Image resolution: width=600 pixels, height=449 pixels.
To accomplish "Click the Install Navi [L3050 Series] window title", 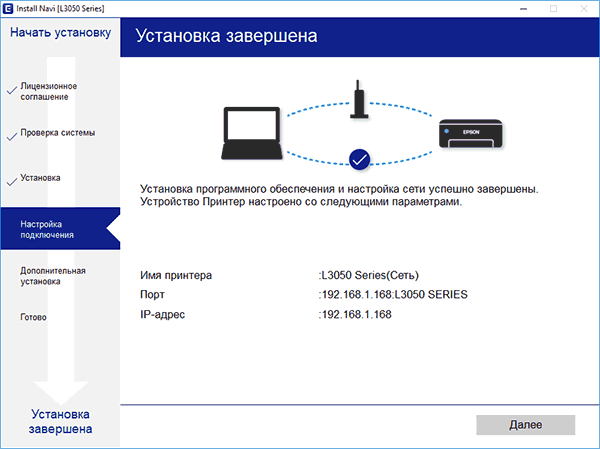I will (60, 8).
